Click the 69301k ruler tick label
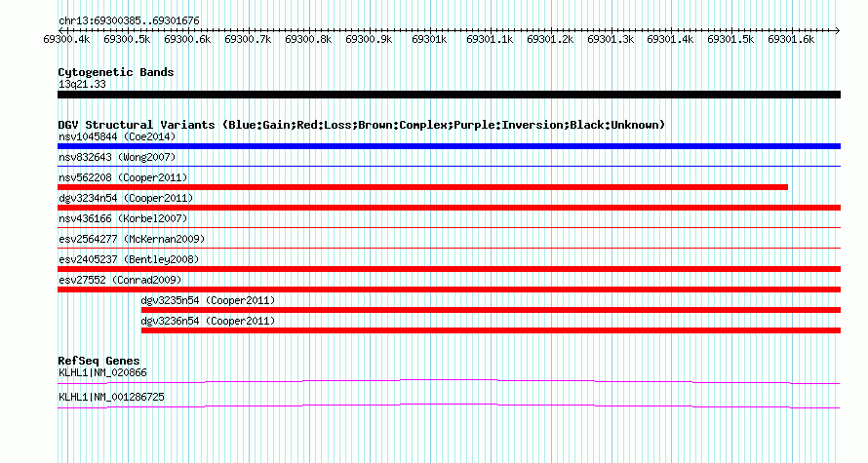Viewport: 868px width, 463px height. [429, 40]
